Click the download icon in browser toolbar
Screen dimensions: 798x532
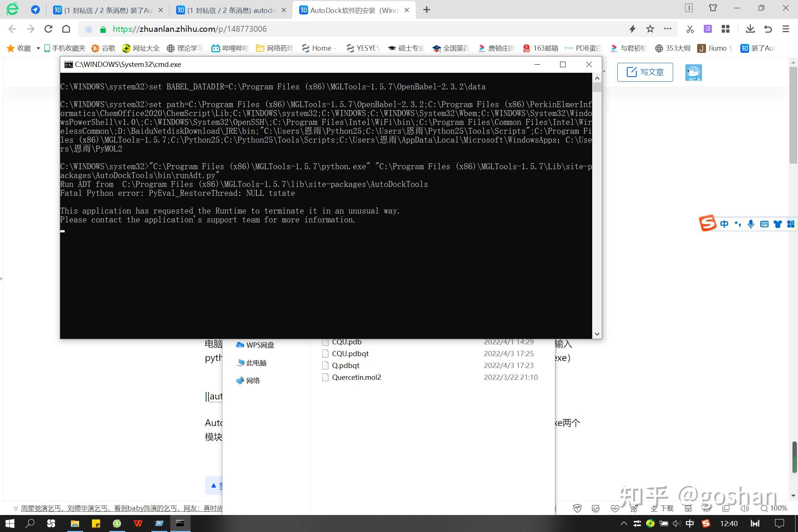[x=750, y=29]
